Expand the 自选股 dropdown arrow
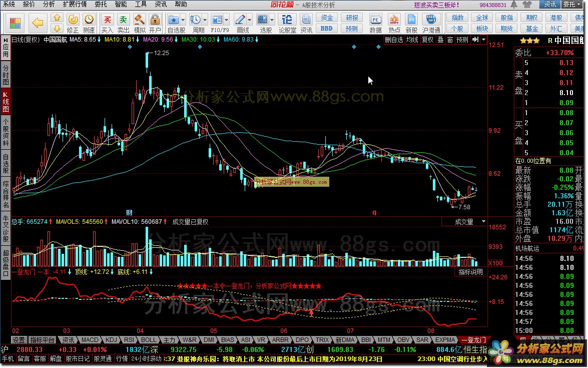 click(183, 20)
